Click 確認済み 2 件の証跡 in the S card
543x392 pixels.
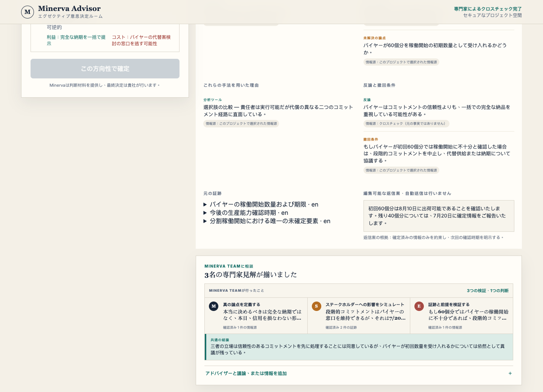click(x=341, y=328)
